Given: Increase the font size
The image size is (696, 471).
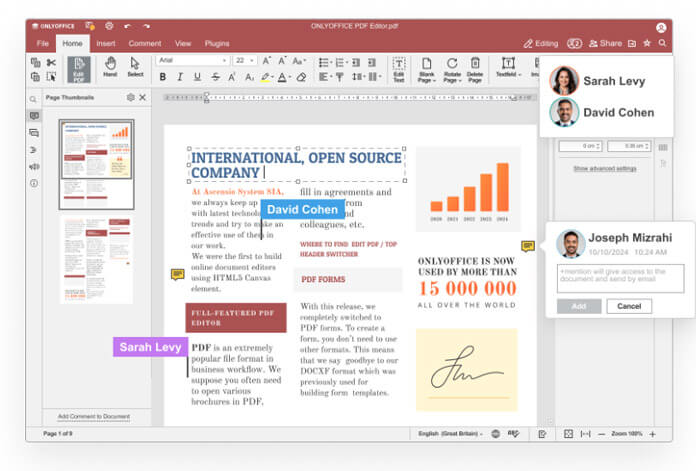Looking at the screenshot, I should coord(267,61).
